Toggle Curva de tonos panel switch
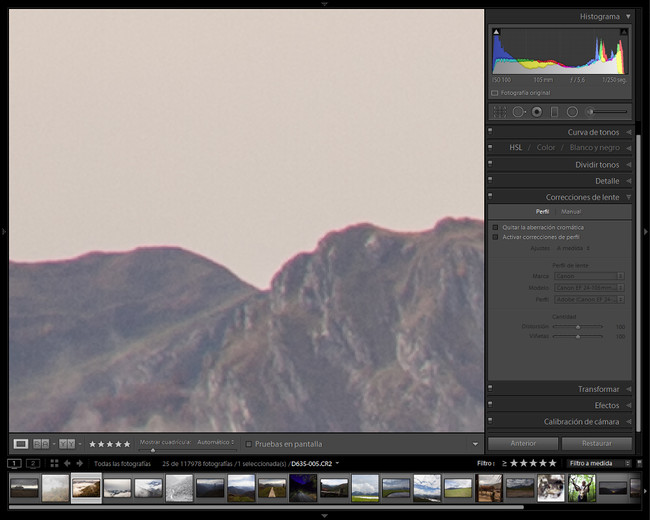 click(x=490, y=131)
